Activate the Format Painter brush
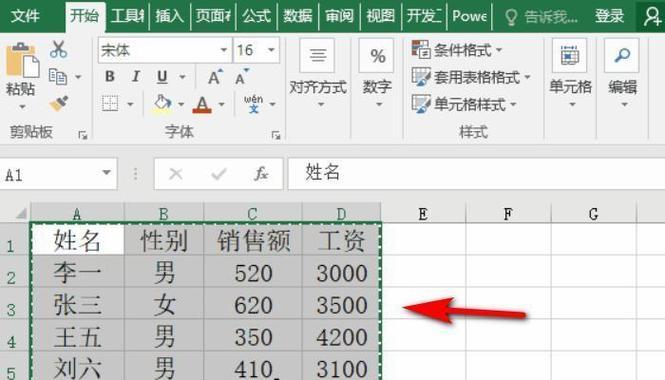 pyautogui.click(x=59, y=103)
